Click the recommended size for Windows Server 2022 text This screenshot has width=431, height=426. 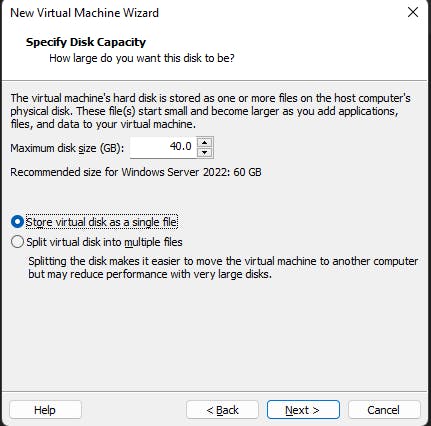136,172
